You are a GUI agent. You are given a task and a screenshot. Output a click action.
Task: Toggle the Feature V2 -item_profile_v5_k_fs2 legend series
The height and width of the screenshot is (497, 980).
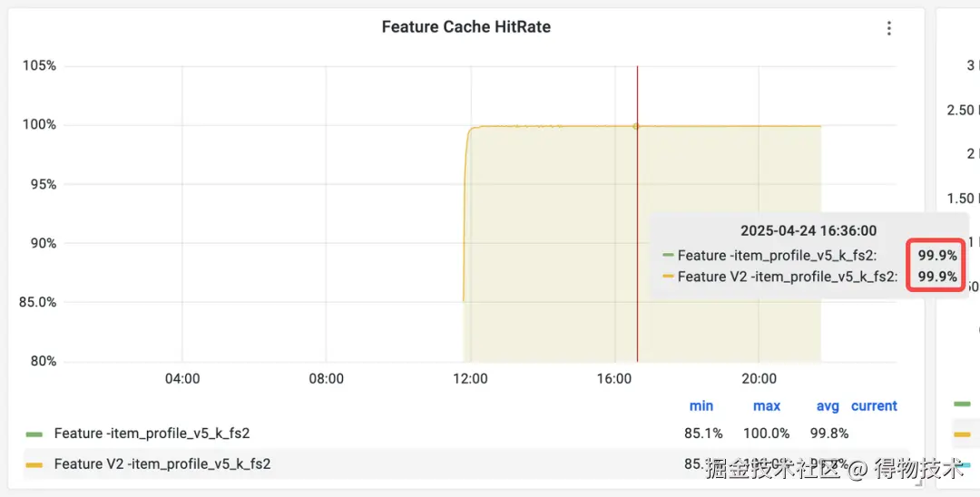coord(162,464)
